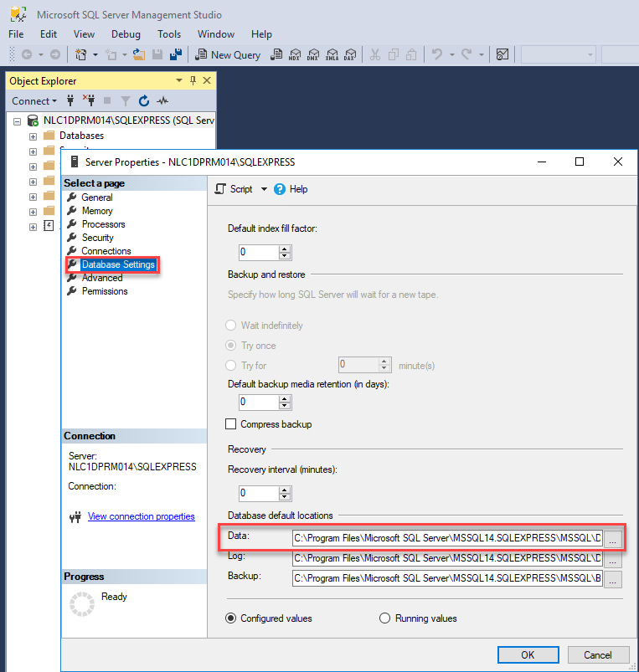Enable the Compress backup checkbox
This screenshot has width=639, height=672.
coord(231,424)
